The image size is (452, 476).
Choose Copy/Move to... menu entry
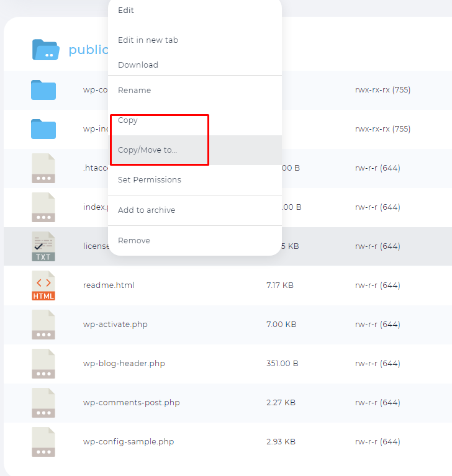[x=147, y=150]
